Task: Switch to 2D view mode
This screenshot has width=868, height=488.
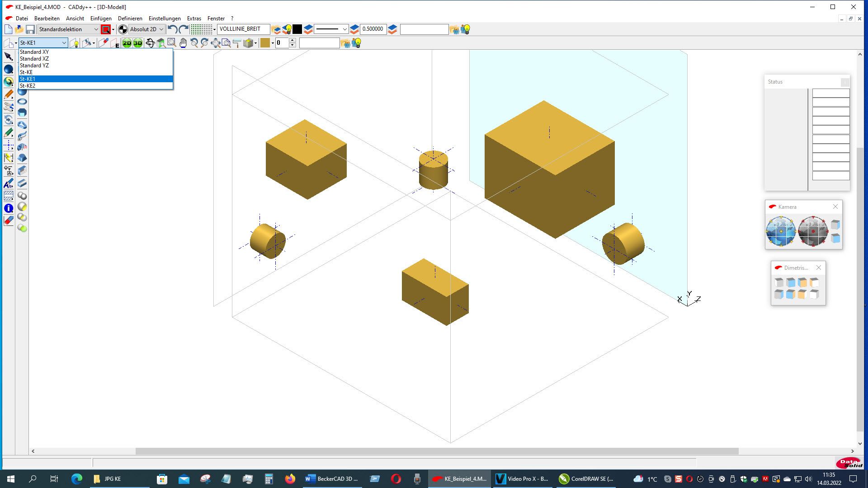Action: [127, 43]
